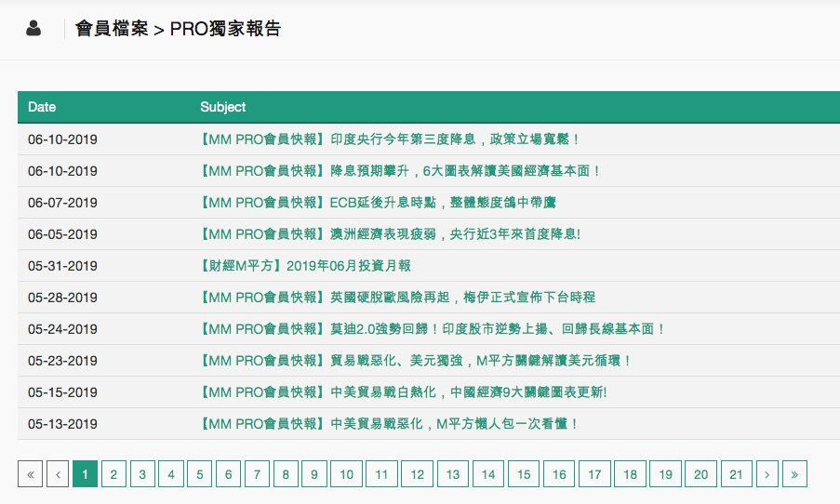Open the 貿易戰惡化、美元獨強 report
This screenshot has height=504, width=840.
point(415,361)
